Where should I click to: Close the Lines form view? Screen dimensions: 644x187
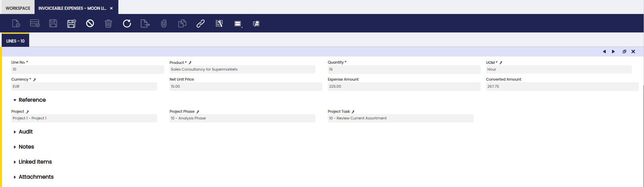(633, 52)
